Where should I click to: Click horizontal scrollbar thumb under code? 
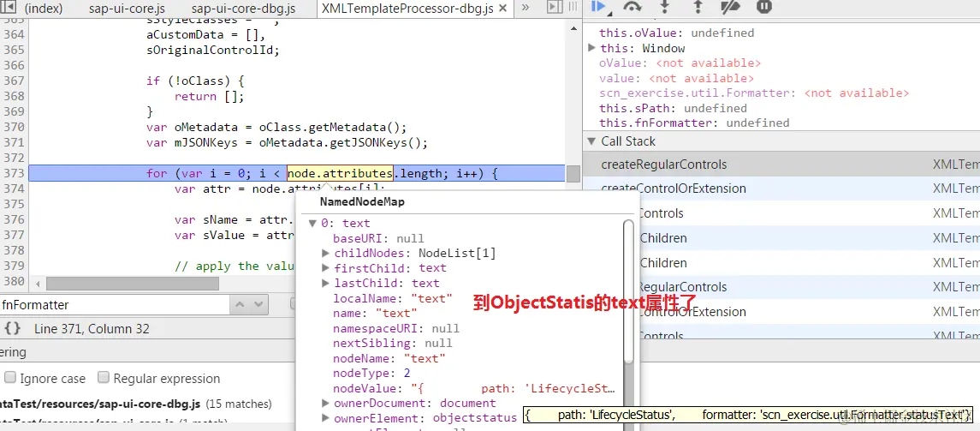(x=133, y=284)
